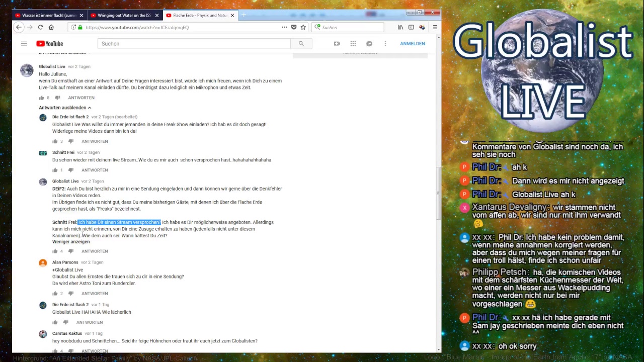
Task: Go back with the browser back arrow
Action: pos(19,27)
